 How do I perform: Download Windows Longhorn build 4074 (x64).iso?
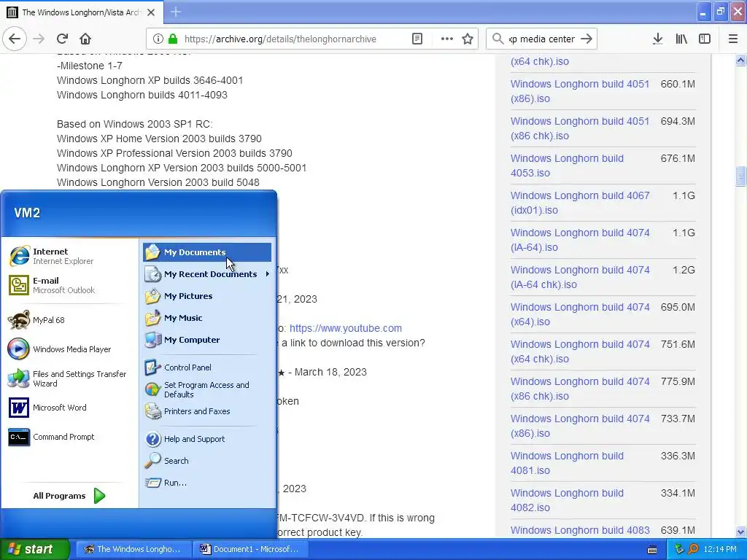580,314
